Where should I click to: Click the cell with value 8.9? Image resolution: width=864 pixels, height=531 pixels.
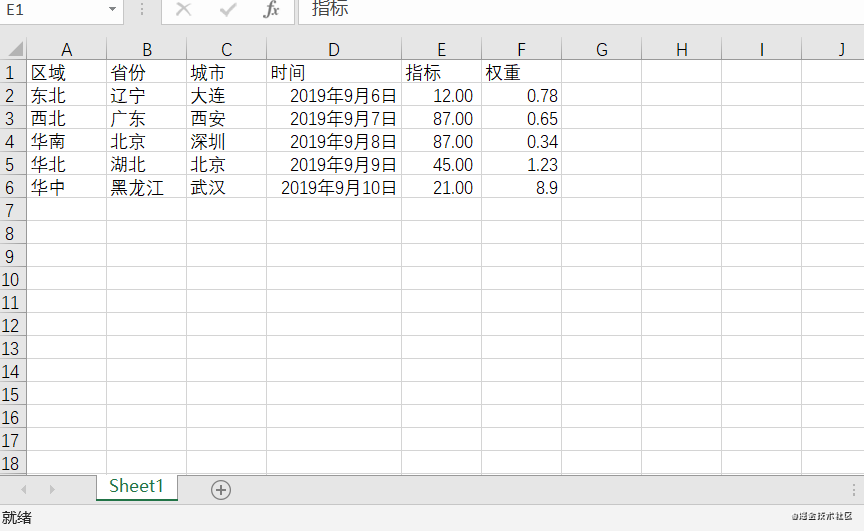coord(521,187)
